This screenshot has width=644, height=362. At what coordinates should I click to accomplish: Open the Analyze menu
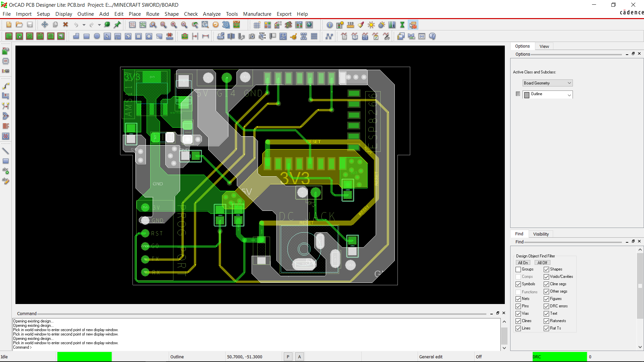pyautogui.click(x=212, y=14)
